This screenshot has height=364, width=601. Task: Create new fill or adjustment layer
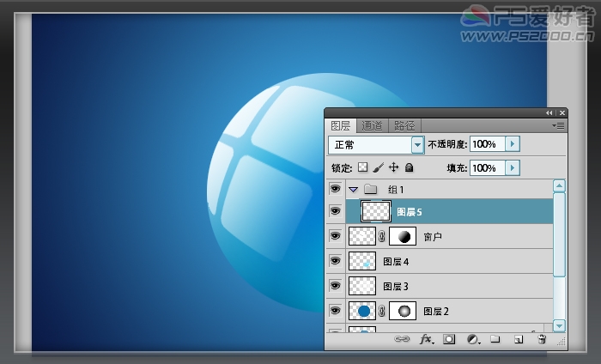473,339
